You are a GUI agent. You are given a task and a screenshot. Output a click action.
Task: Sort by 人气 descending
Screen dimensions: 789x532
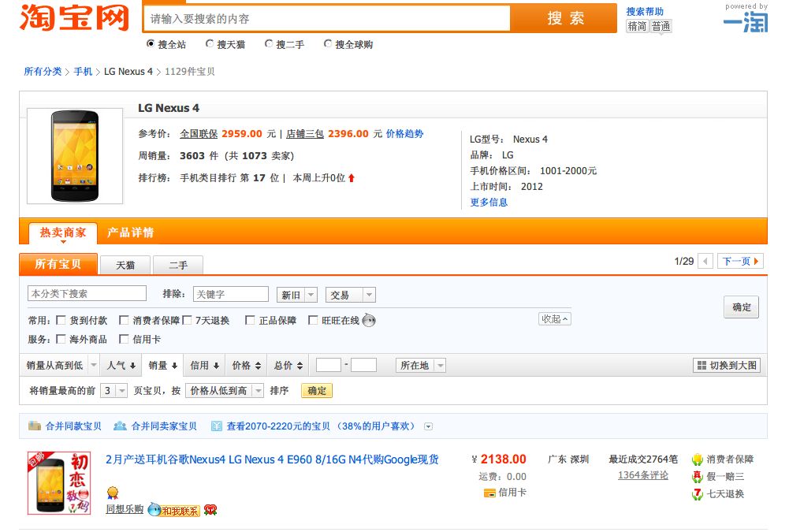(121, 366)
